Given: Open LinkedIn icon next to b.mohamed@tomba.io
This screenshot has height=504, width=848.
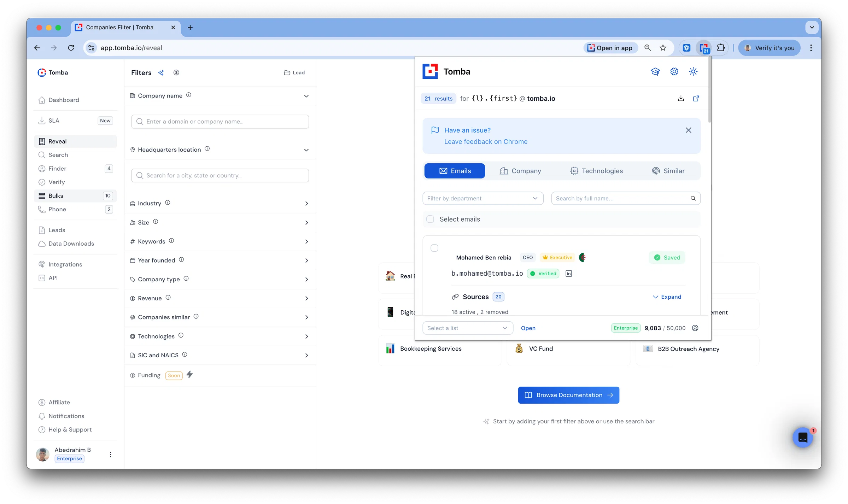Looking at the screenshot, I should [569, 274].
